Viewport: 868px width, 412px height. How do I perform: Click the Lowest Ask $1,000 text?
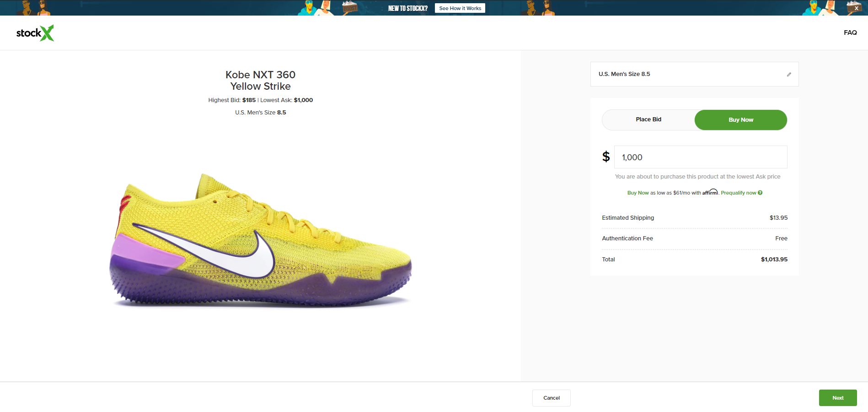[x=287, y=100]
